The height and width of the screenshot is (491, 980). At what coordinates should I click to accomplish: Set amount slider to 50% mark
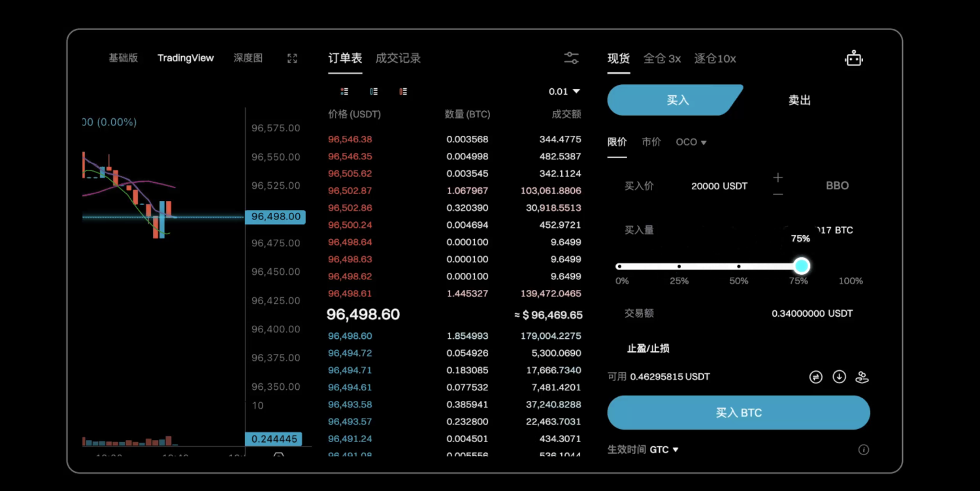[738, 266]
